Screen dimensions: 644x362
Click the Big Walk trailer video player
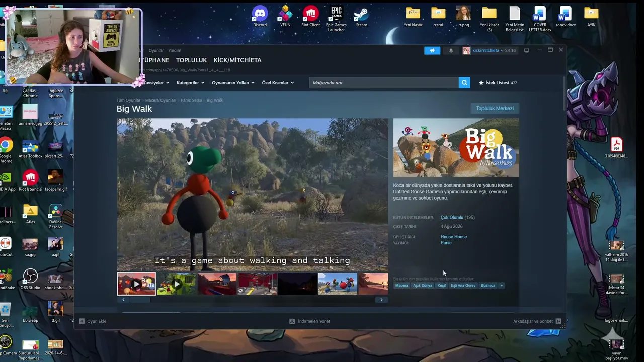point(253,195)
